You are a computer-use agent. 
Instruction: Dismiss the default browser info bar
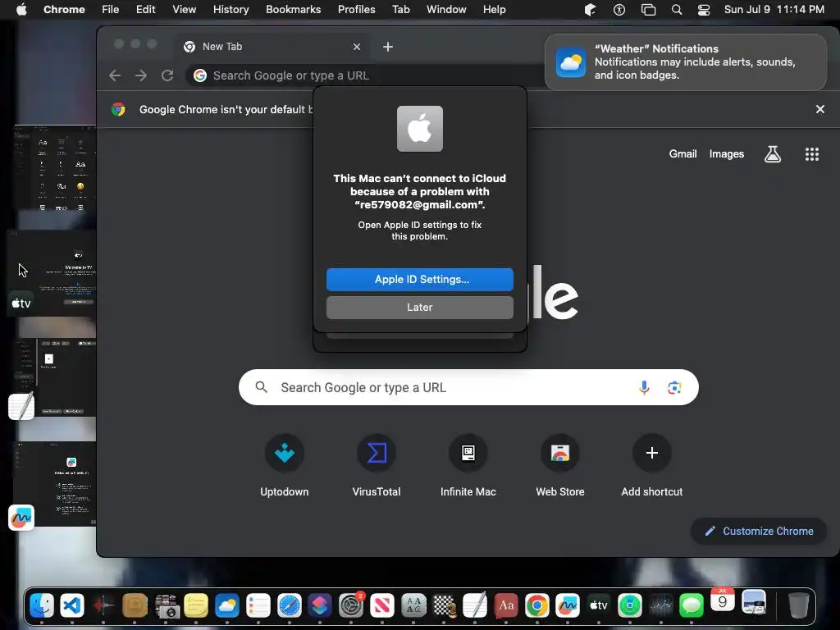[x=819, y=109]
